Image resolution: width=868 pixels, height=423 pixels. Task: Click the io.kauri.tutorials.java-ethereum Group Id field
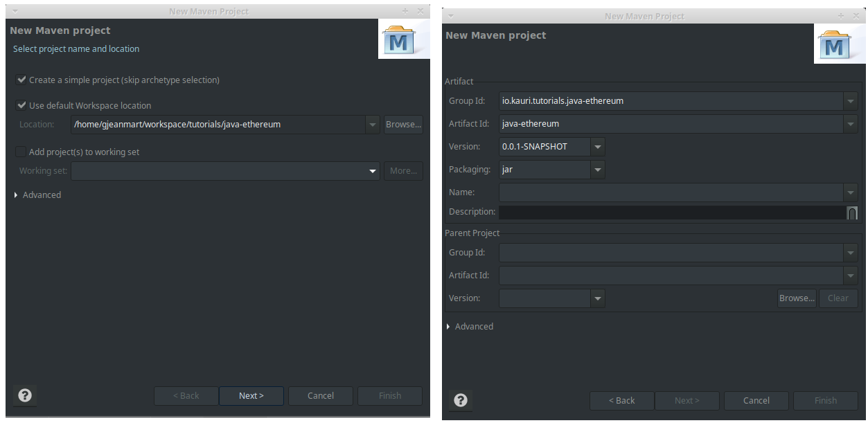(671, 101)
